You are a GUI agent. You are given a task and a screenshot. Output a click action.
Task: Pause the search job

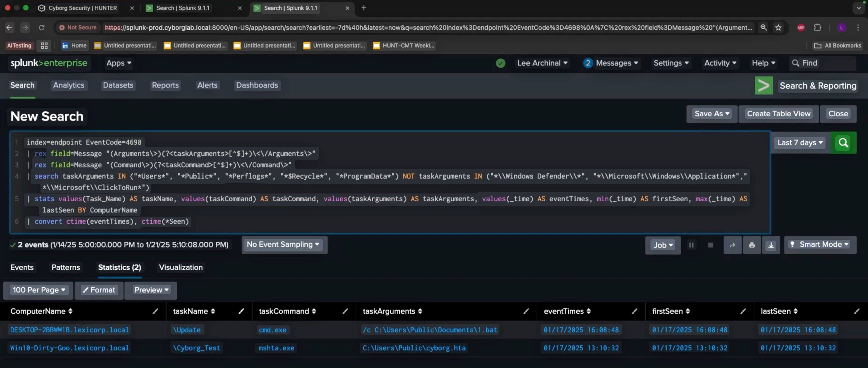tap(691, 245)
